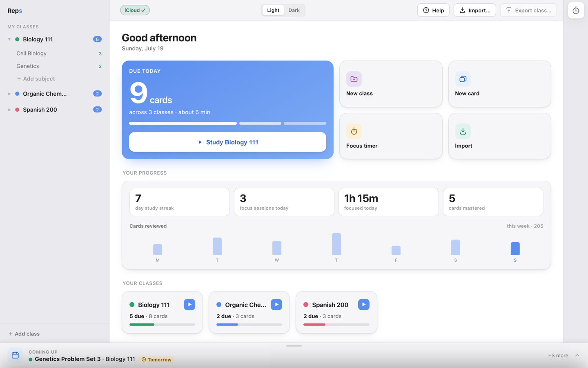Open Help
This screenshot has width=588, height=368.
(433, 10)
